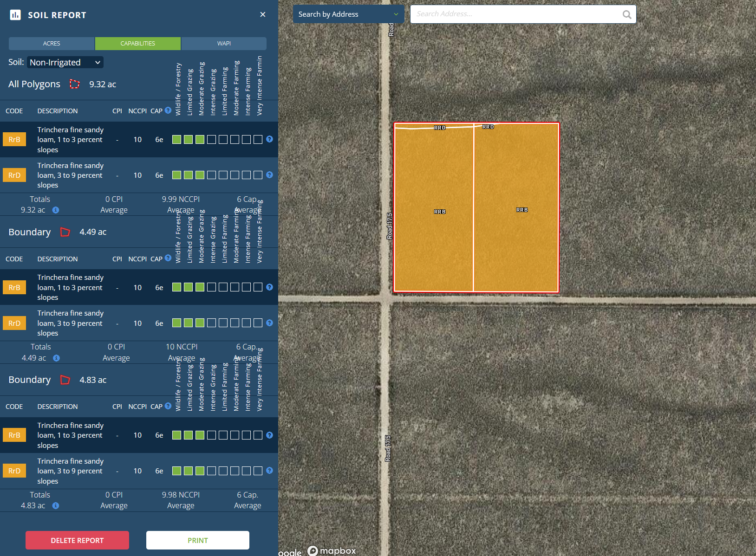
Task: Click help icon on first RrB row
Action: pos(269,139)
